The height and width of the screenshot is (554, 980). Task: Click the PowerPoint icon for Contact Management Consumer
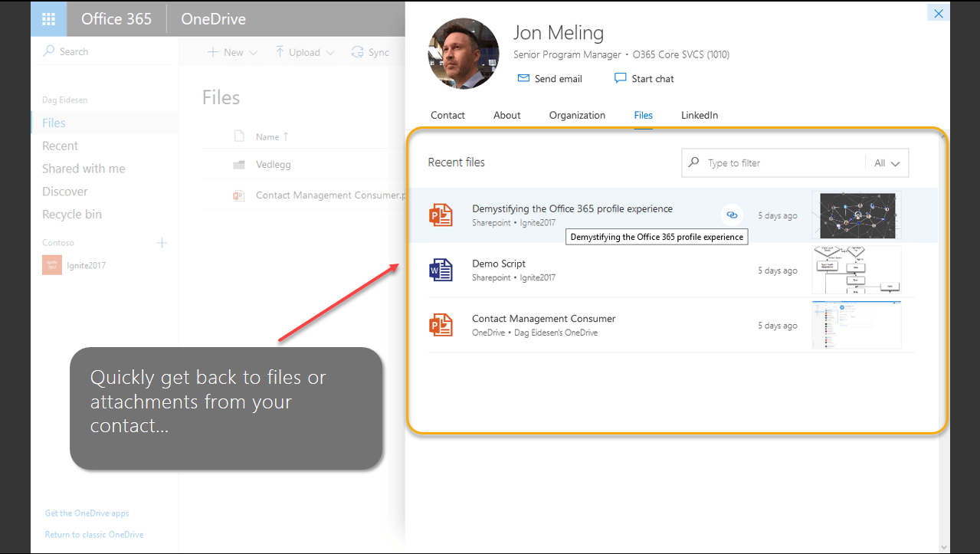coord(441,325)
